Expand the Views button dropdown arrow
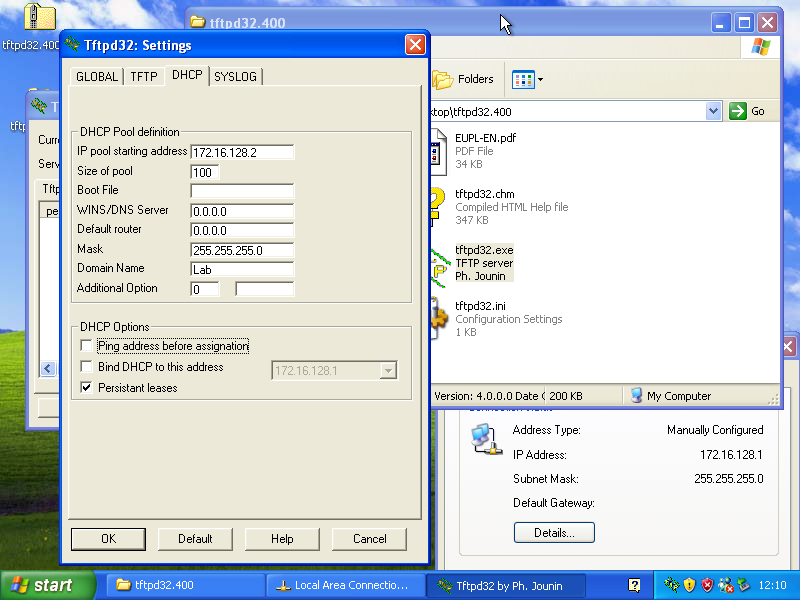This screenshot has height=600, width=800. pyautogui.click(x=540, y=79)
